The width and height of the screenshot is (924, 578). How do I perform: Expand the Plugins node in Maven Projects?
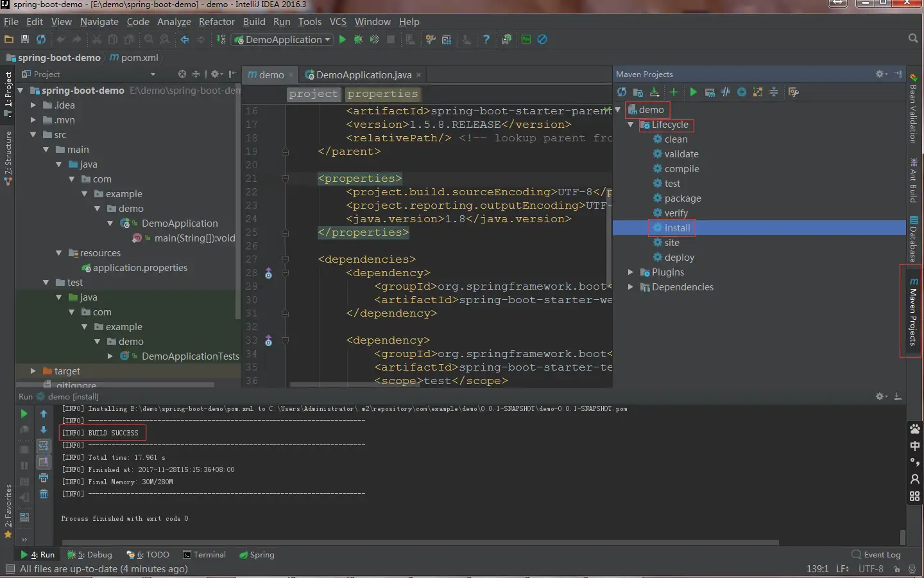coord(631,272)
